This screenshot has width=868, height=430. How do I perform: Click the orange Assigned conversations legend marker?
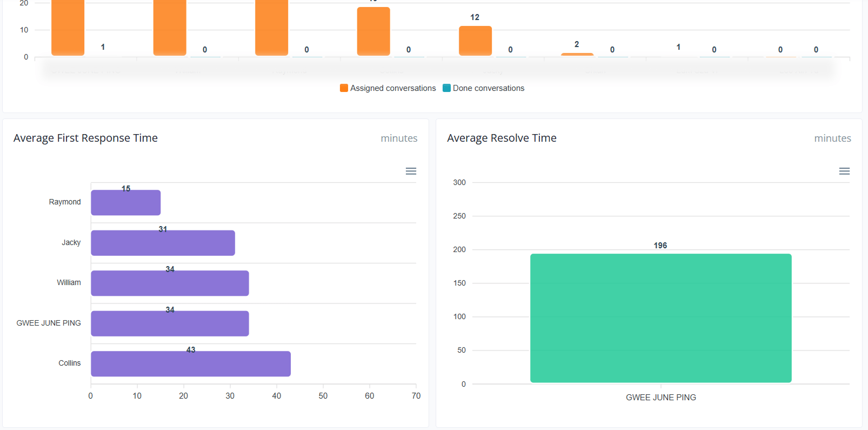[344, 88]
